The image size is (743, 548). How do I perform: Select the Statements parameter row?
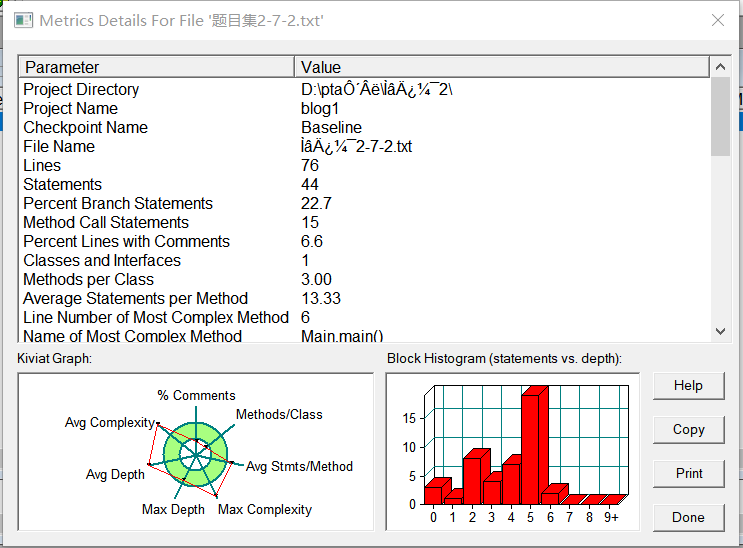click(x=365, y=184)
